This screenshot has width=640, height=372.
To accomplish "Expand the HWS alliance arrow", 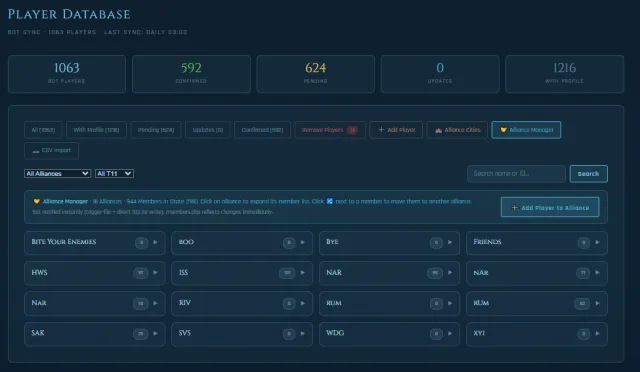I will 156,272.
